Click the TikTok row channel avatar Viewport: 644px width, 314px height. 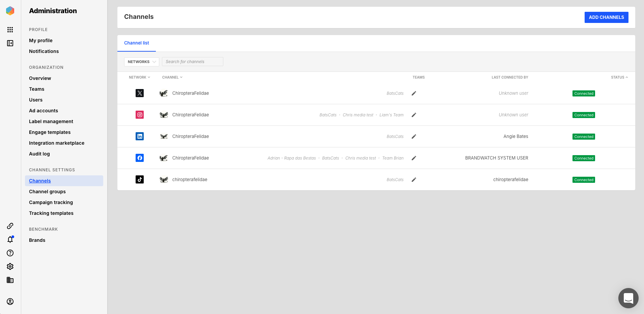click(x=164, y=180)
